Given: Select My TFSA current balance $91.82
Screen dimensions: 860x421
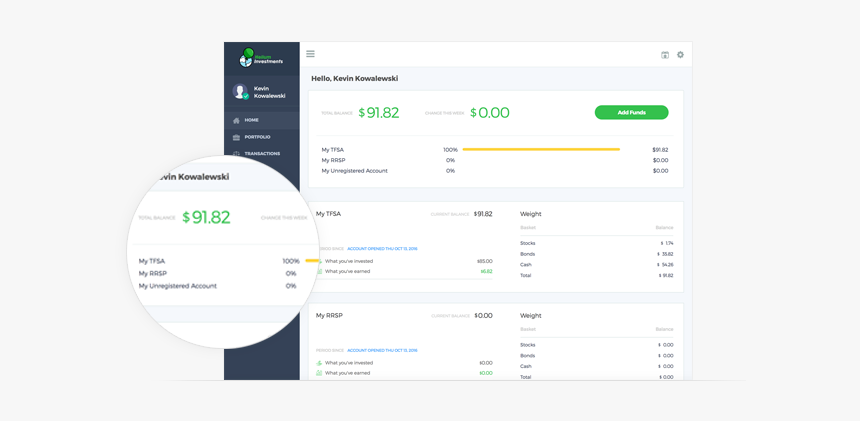Looking at the screenshot, I should click(x=483, y=214).
